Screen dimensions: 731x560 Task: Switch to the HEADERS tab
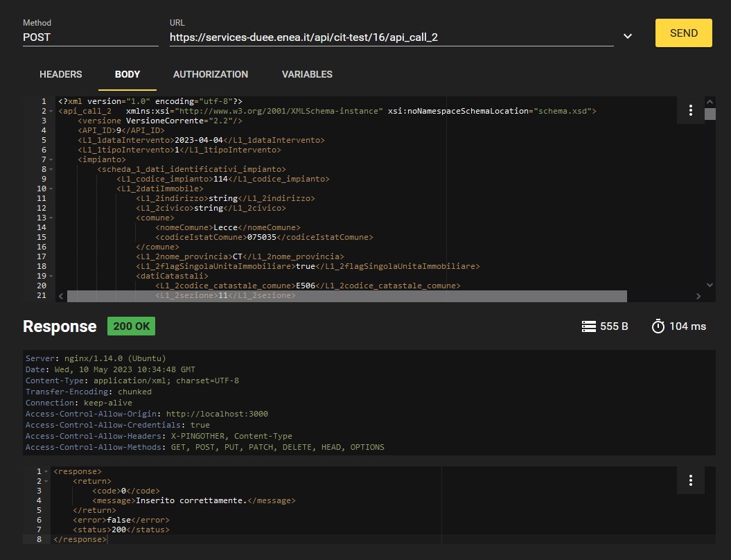(61, 74)
